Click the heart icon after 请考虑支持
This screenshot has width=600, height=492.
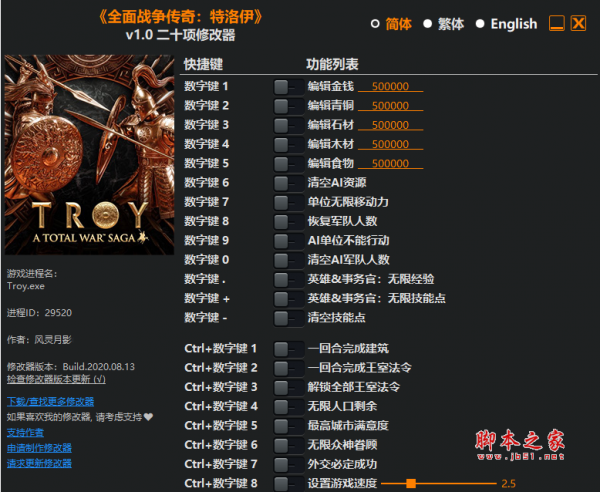[x=148, y=417]
